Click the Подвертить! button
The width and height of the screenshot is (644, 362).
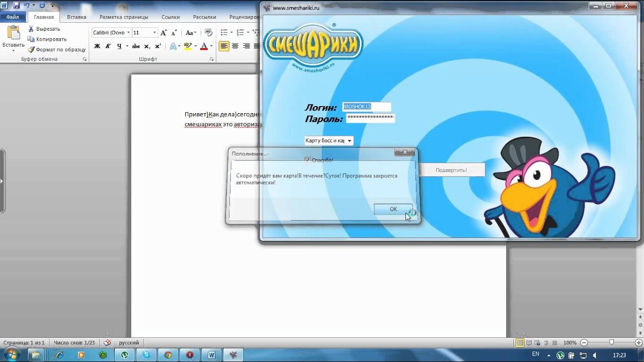coord(451,170)
